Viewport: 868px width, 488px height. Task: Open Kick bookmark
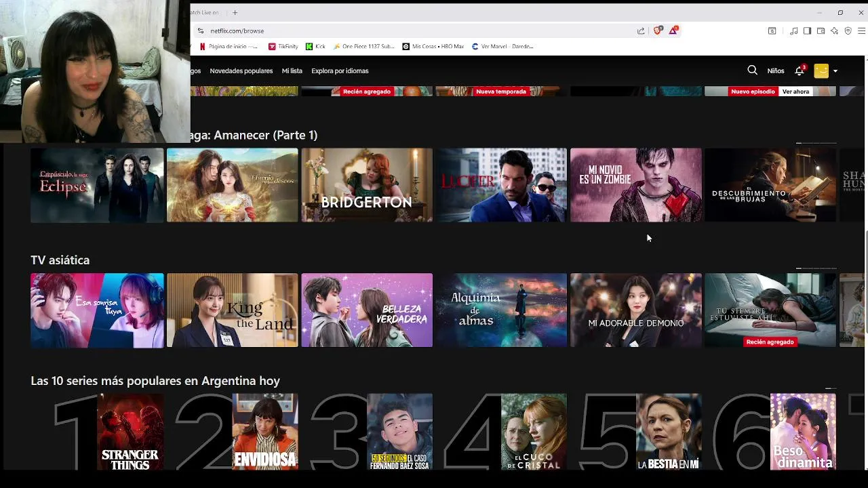click(315, 46)
